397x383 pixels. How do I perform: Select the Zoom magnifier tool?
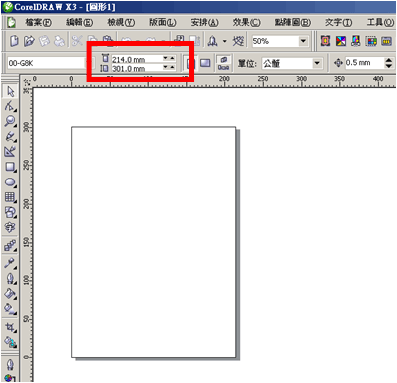click(x=10, y=121)
